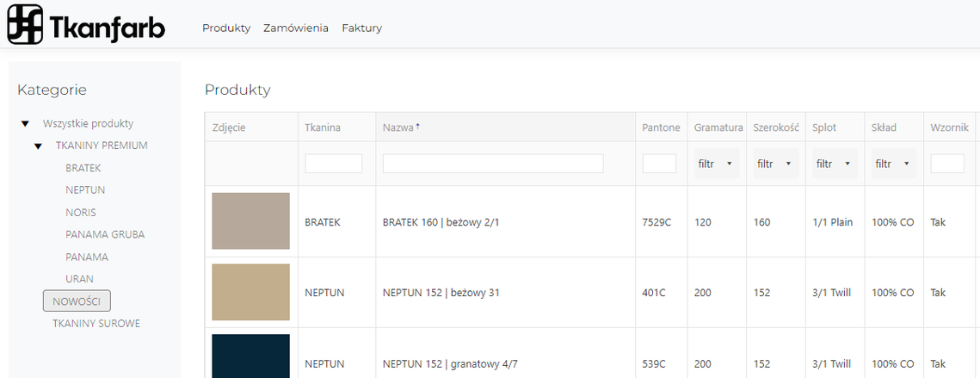Image resolution: width=980 pixels, height=378 pixels.
Task: Go to Zamówienia in top navigation
Action: pos(296,28)
